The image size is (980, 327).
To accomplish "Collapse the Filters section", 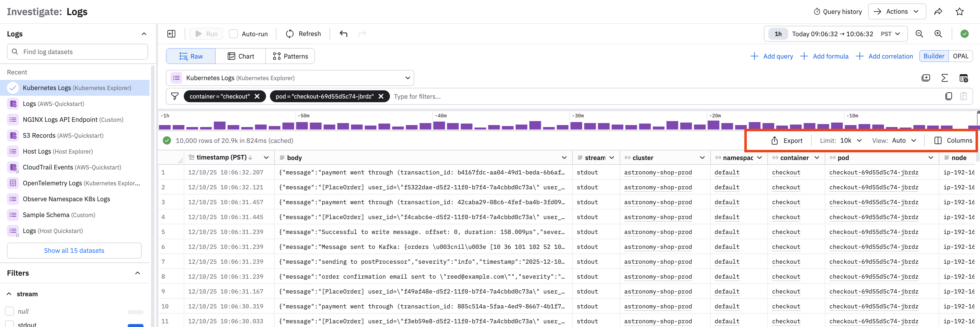I will pos(138,273).
